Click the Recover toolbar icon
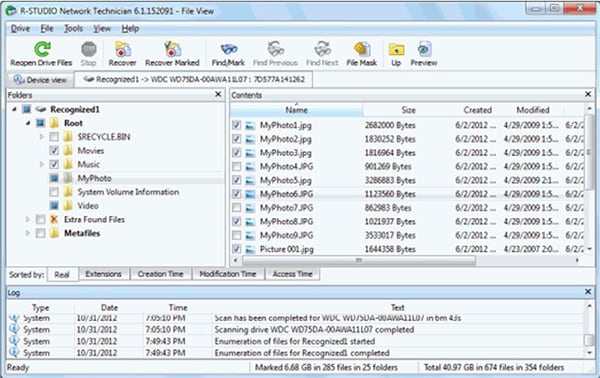 click(123, 49)
